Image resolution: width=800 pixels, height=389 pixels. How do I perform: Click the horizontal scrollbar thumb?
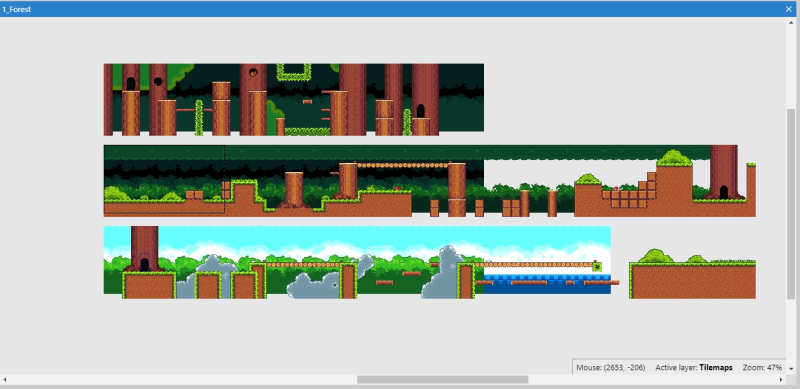[x=442, y=380]
